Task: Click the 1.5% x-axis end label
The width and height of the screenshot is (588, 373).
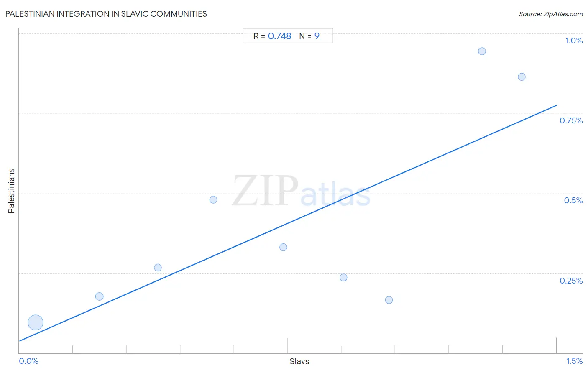Action: pyautogui.click(x=574, y=361)
